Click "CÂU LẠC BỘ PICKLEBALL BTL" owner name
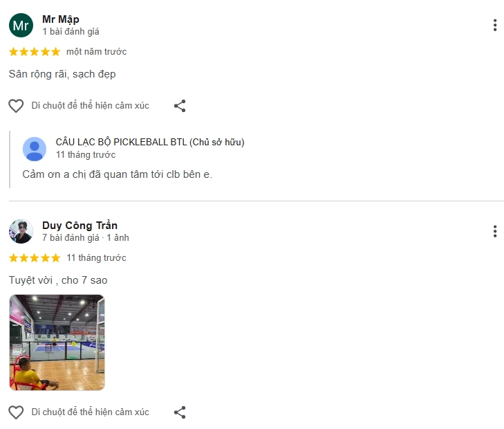This screenshot has height=429, width=504. [x=122, y=142]
